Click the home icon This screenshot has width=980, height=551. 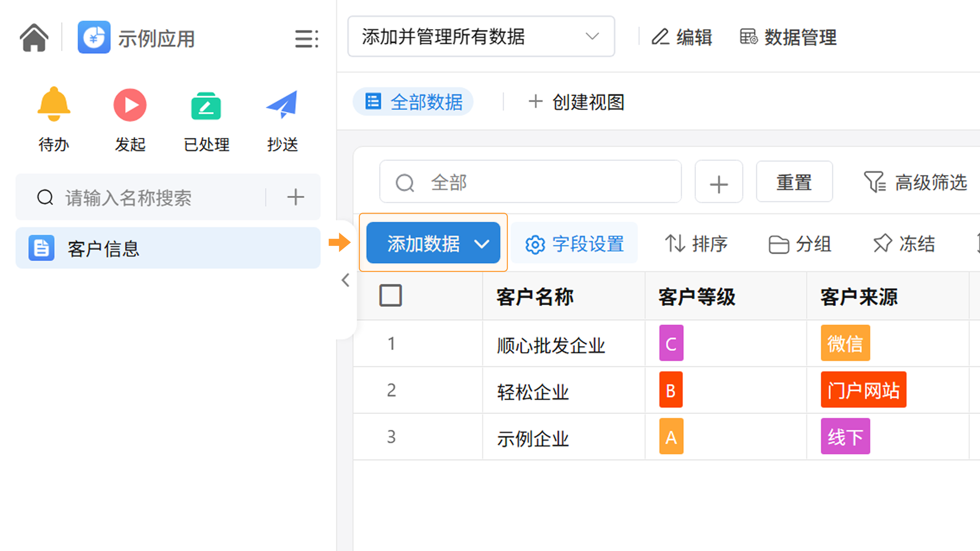[34, 37]
